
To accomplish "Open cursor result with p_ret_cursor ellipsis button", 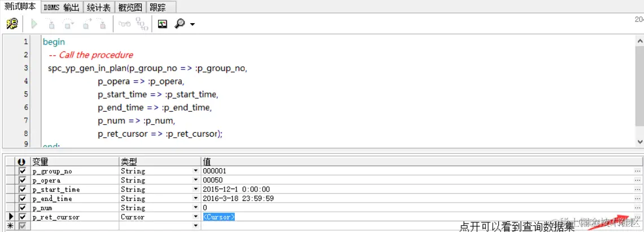I will point(637,217).
